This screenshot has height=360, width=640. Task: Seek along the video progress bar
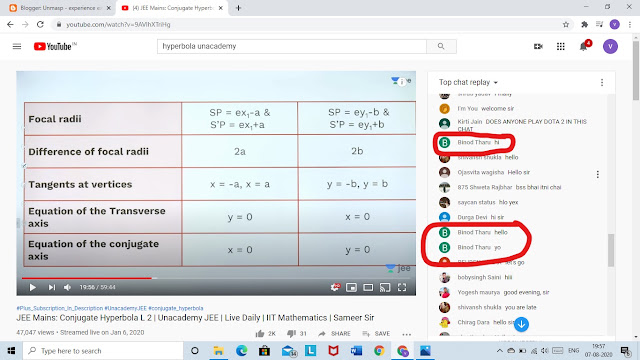point(216,278)
